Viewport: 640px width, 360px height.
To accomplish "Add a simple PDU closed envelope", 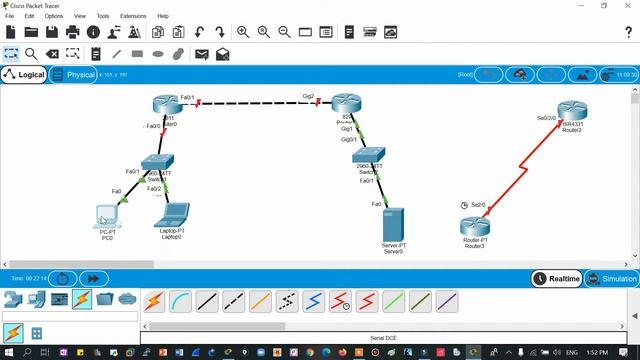I will point(202,54).
